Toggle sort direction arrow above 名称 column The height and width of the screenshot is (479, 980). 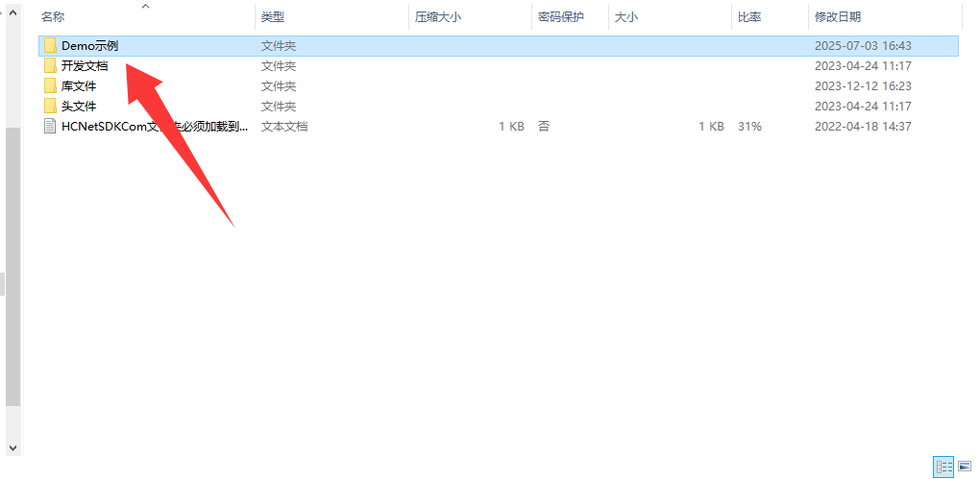tap(145, 7)
